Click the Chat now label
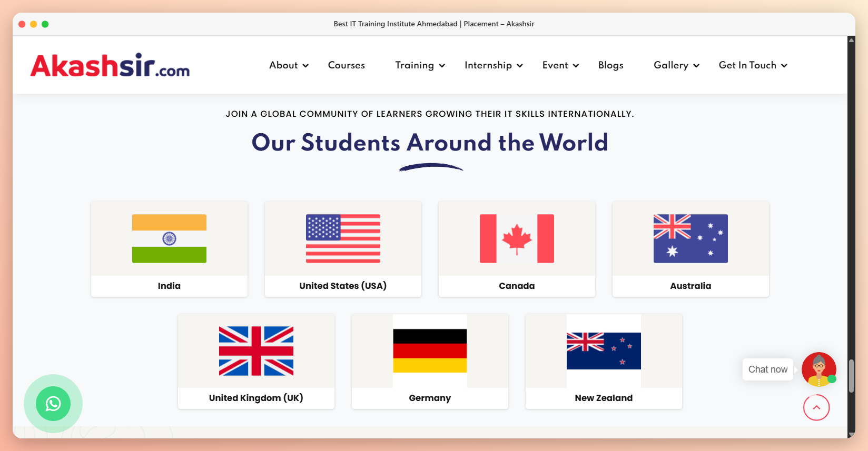This screenshot has width=868, height=451. 768,369
